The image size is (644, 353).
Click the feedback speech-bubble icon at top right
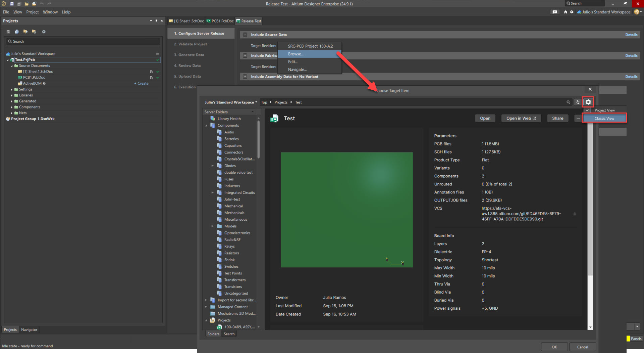(555, 12)
